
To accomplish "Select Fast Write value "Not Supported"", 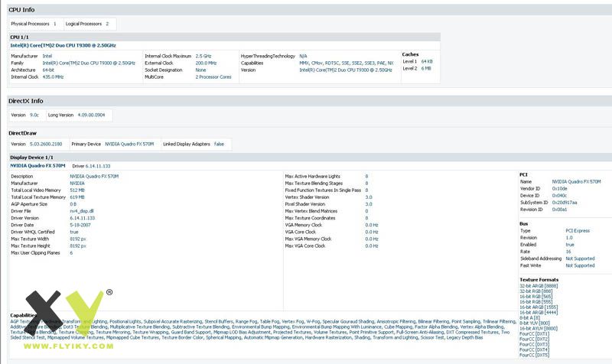I will coord(580,265).
